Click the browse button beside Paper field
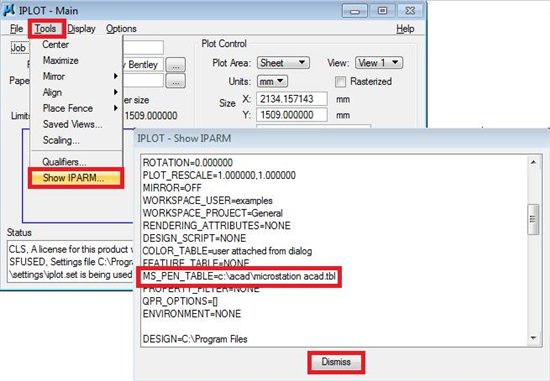The height and width of the screenshot is (381, 550). (x=175, y=81)
